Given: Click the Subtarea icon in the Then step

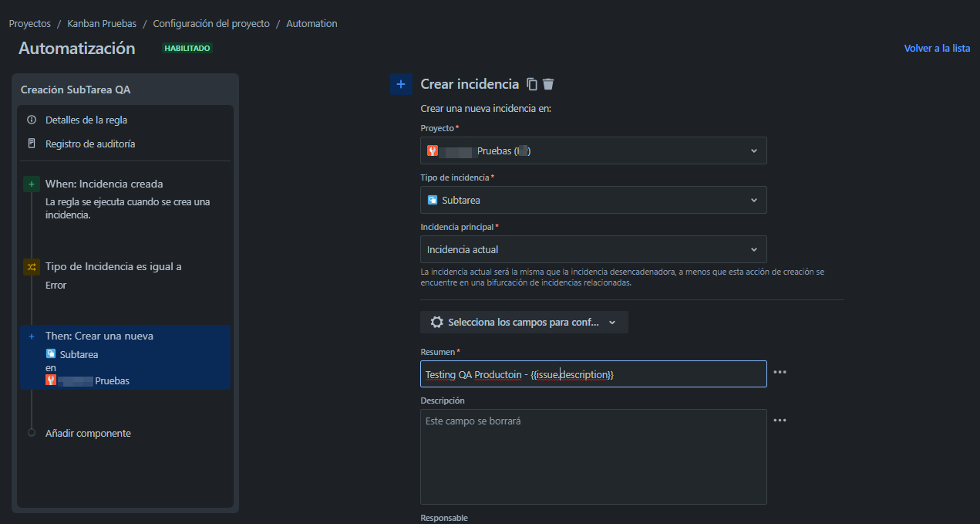Looking at the screenshot, I should (x=51, y=354).
